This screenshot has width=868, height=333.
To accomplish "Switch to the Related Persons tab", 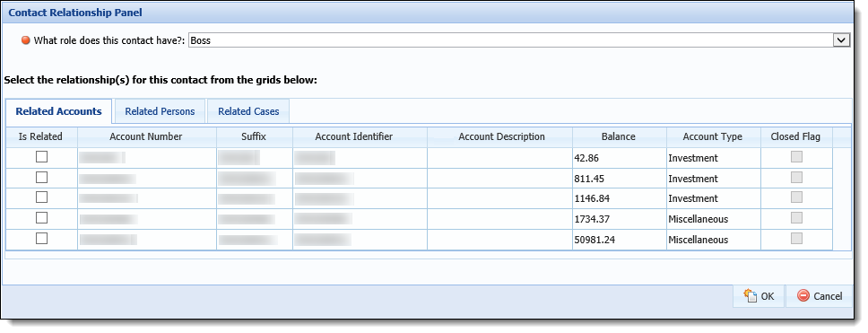I will 160,111.
